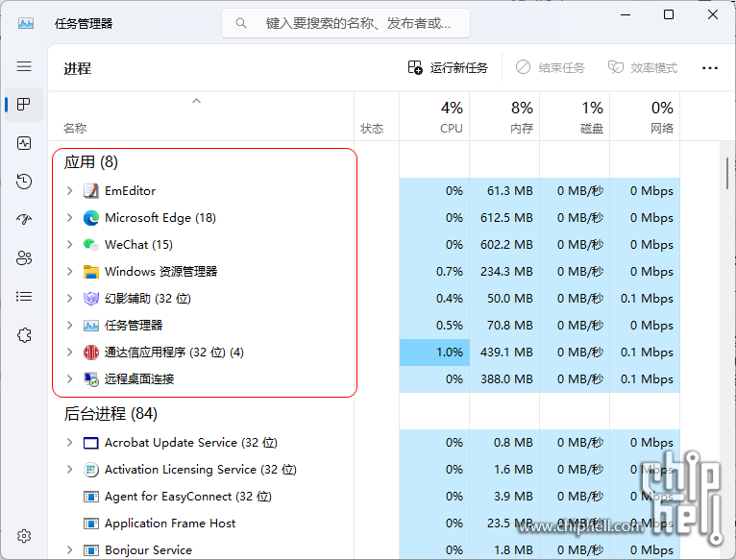This screenshot has width=736, height=560.
Task: Expand the WeChat (15) process group
Action: pos(69,244)
